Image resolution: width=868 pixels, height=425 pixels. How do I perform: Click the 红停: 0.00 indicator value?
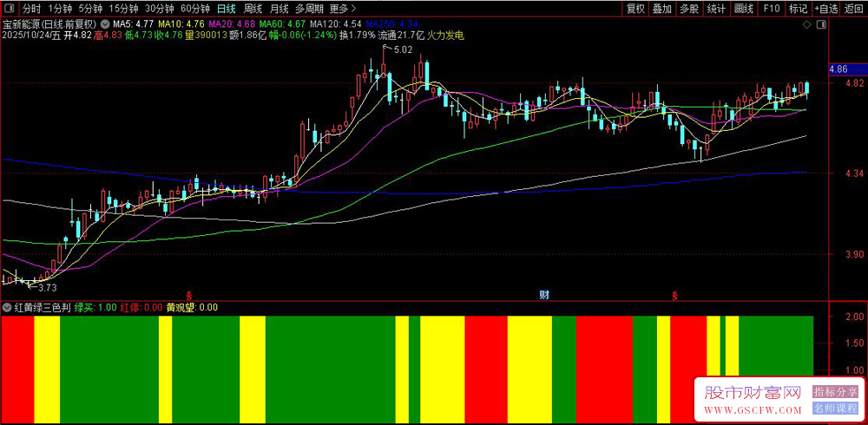pyautogui.click(x=141, y=308)
